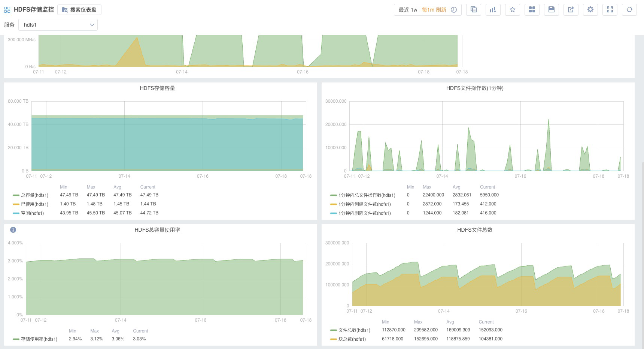Click the 5950.000 current value cell
Viewport: 644px width, 349px height.
[x=489, y=195]
